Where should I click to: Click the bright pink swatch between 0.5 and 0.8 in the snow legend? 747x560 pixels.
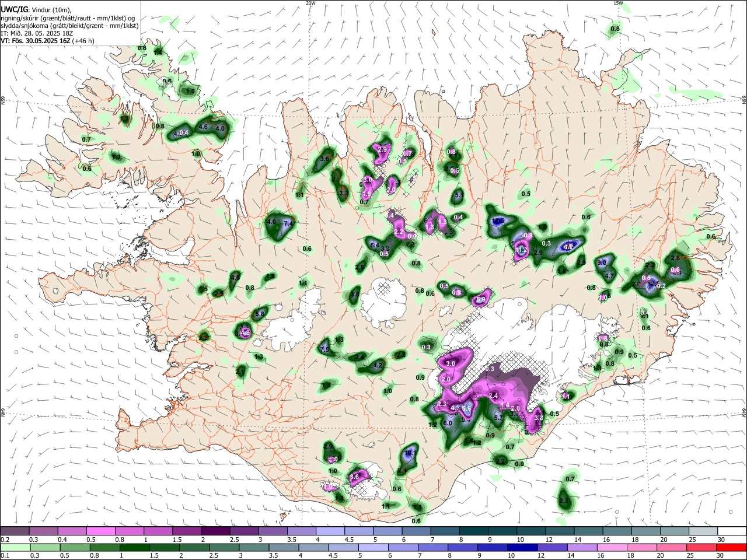pos(100,531)
